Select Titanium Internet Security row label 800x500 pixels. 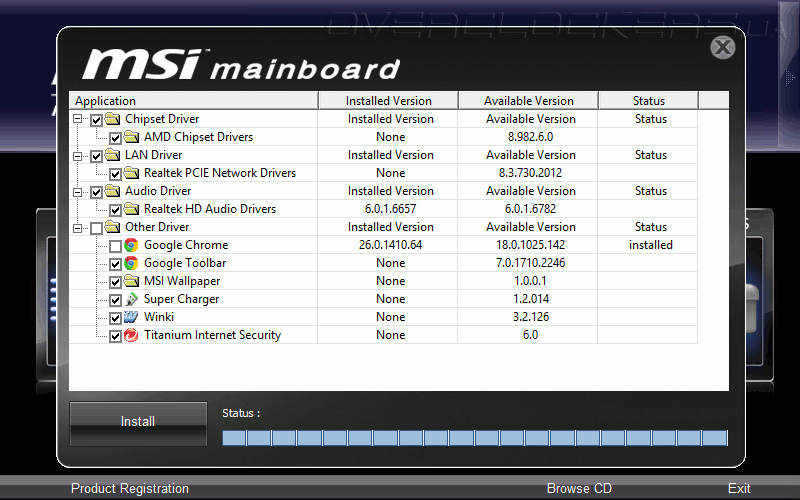(212, 335)
